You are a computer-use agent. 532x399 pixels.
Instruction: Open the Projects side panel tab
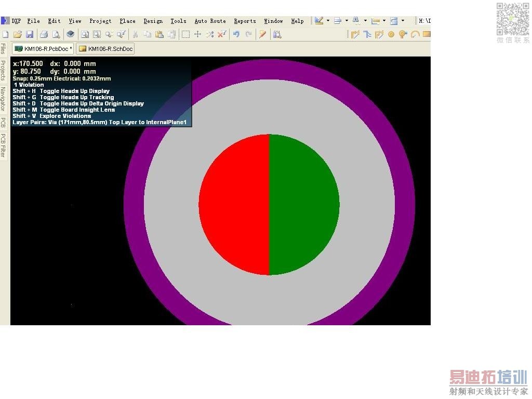click(x=4, y=71)
